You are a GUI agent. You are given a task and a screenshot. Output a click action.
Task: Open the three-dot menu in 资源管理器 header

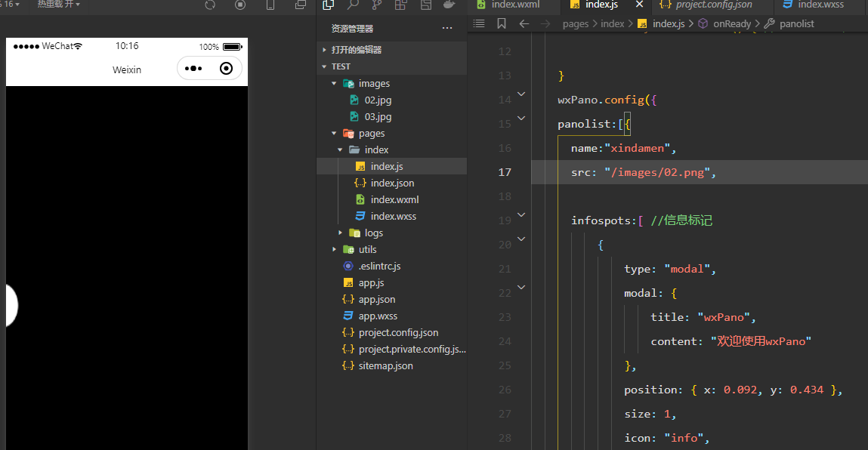[447, 28]
